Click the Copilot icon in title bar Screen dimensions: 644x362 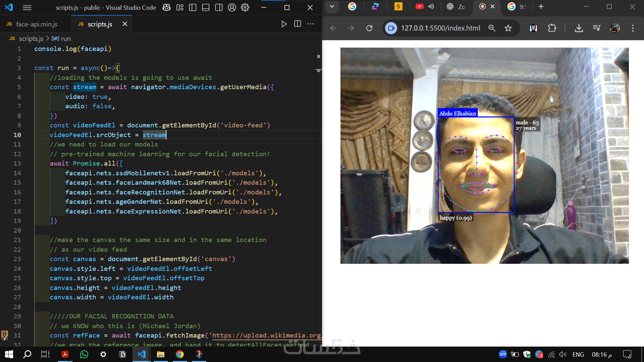tap(166, 7)
